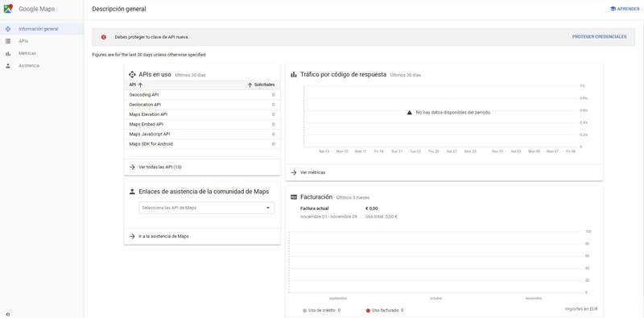This screenshot has height=318, width=644.
Task: Click the Geocoding API row
Action: coord(202,95)
